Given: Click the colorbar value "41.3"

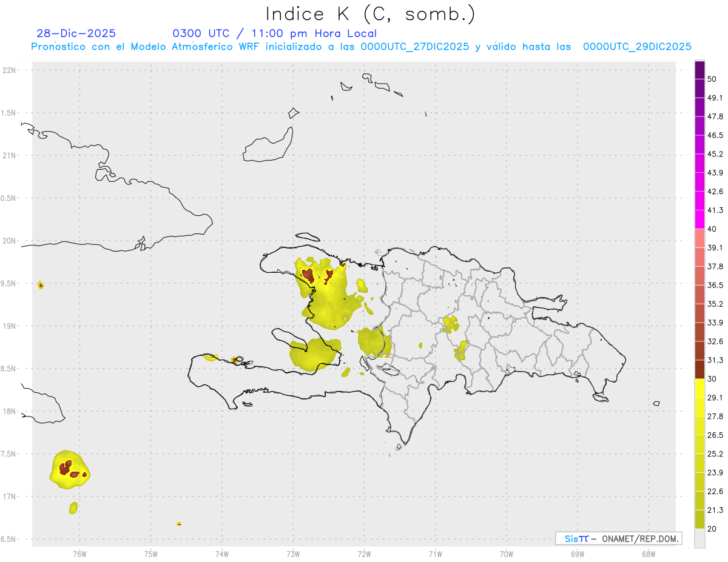Looking at the screenshot, I should click(715, 210).
